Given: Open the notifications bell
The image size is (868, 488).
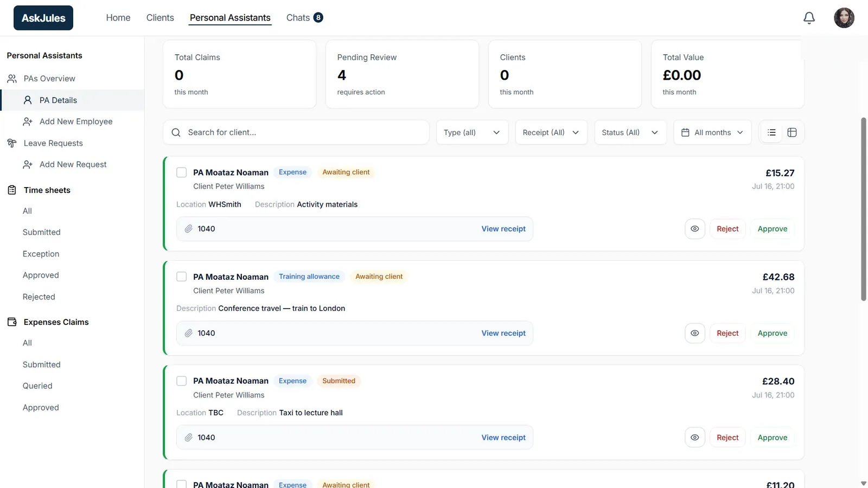Looking at the screenshot, I should coord(809,18).
